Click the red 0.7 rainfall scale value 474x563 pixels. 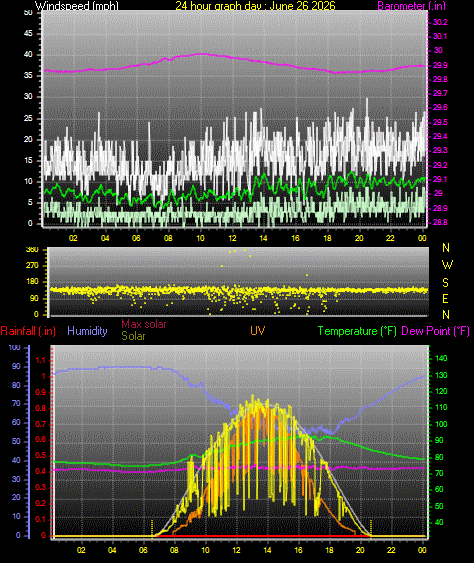point(41,424)
